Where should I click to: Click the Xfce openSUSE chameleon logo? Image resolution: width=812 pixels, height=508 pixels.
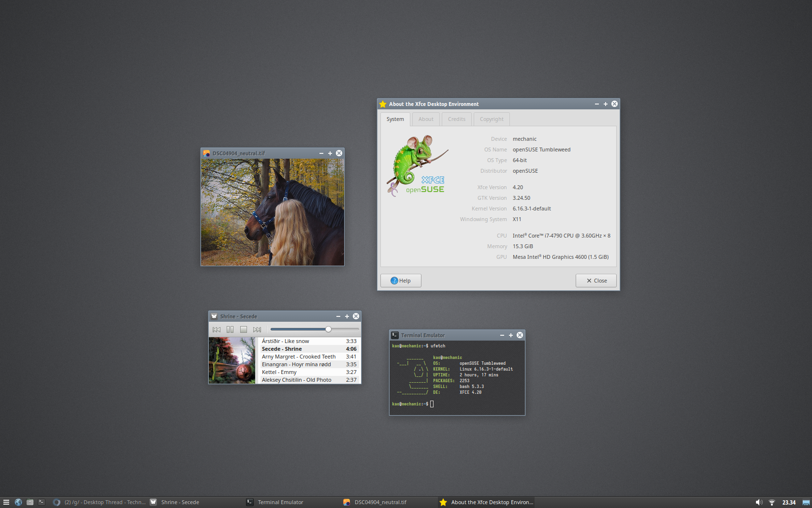pyautogui.click(x=418, y=165)
